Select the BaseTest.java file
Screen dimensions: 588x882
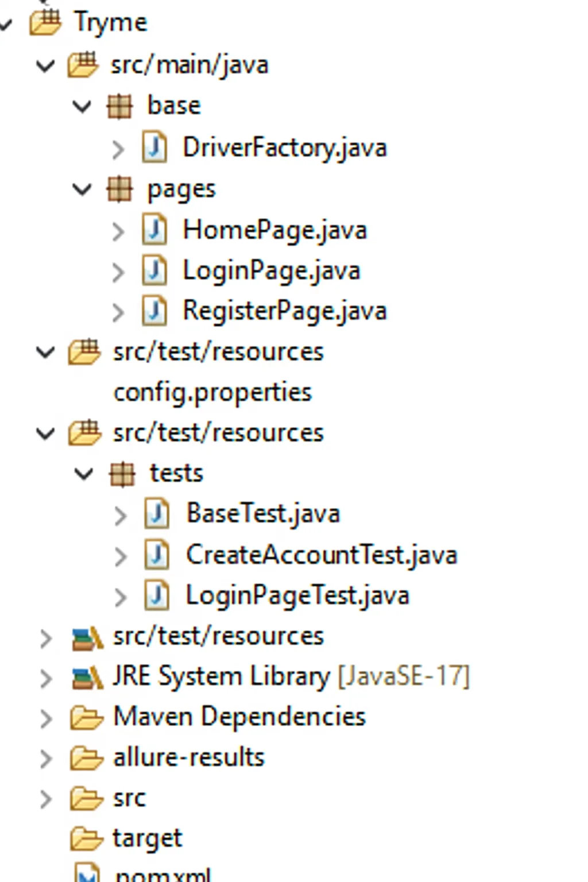pyautogui.click(x=263, y=514)
